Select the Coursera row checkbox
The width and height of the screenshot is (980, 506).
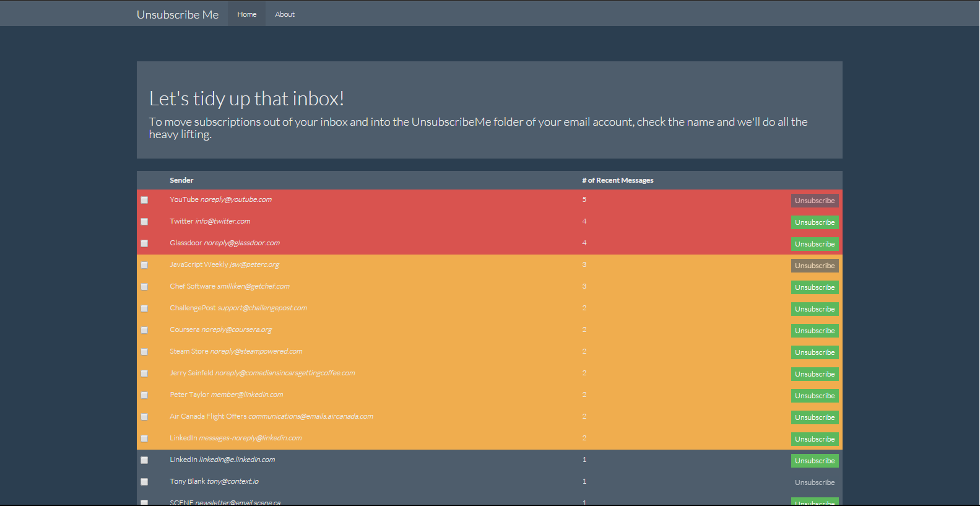coord(144,330)
